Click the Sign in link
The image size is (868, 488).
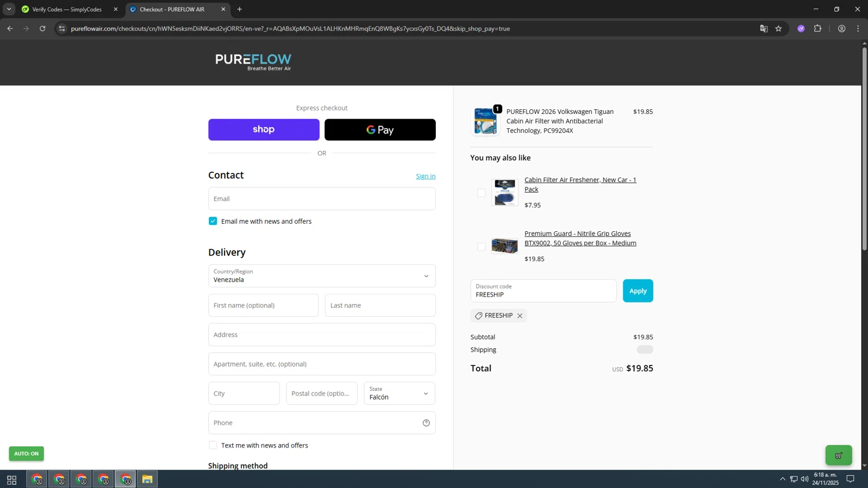tap(425, 176)
